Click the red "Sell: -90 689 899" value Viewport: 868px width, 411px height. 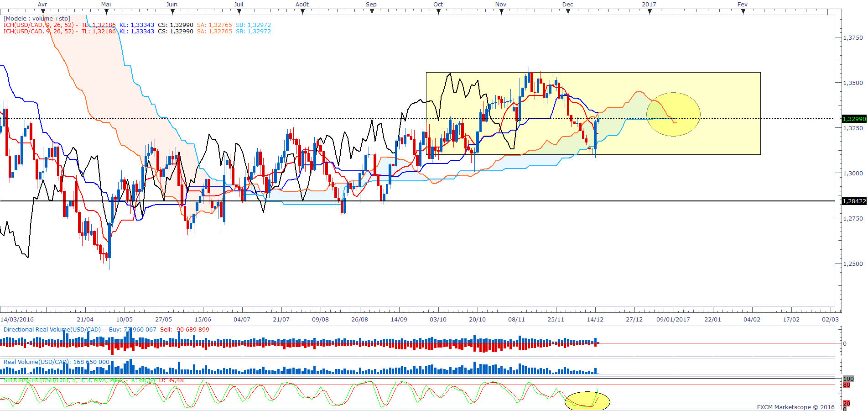[185, 330]
